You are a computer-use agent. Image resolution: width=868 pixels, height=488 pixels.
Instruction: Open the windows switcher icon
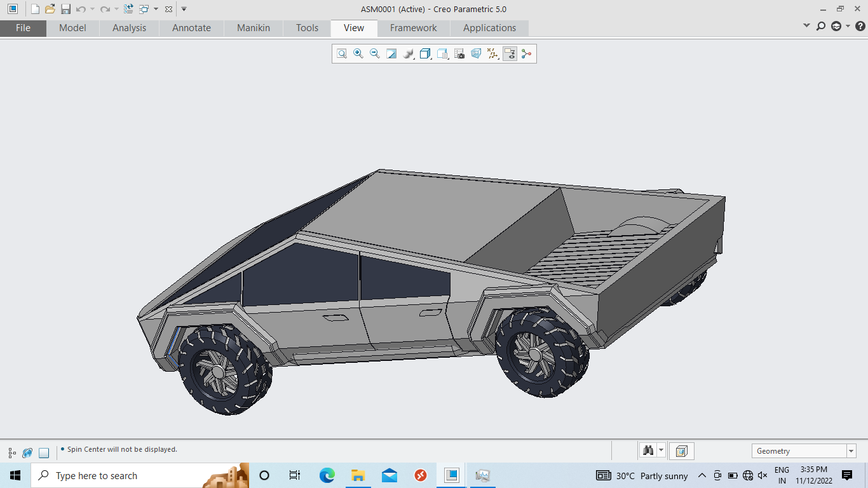tap(144, 9)
